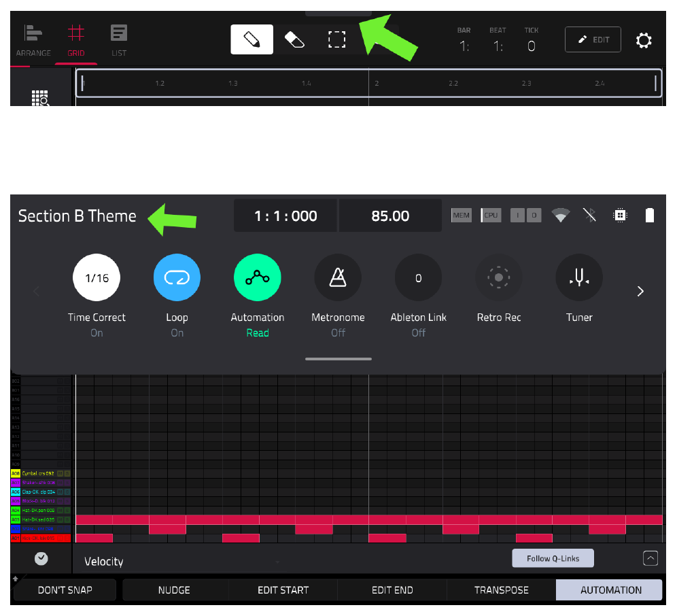Solo the A06 Clap pad row
This screenshot has width=677, height=616.
point(67,492)
